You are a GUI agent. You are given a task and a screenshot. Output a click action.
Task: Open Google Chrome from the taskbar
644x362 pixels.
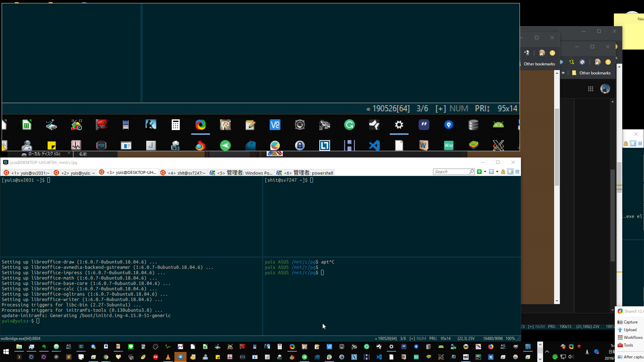[x=106, y=357]
